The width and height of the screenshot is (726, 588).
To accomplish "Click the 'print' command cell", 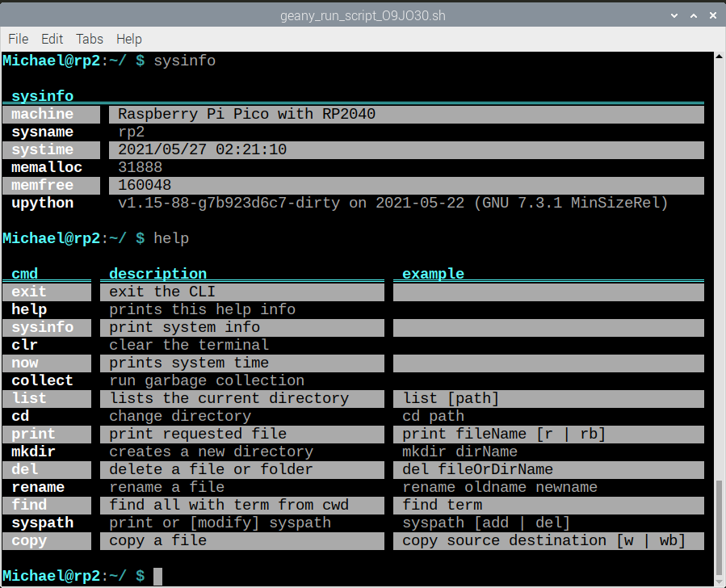I will pyautogui.click(x=33, y=434).
